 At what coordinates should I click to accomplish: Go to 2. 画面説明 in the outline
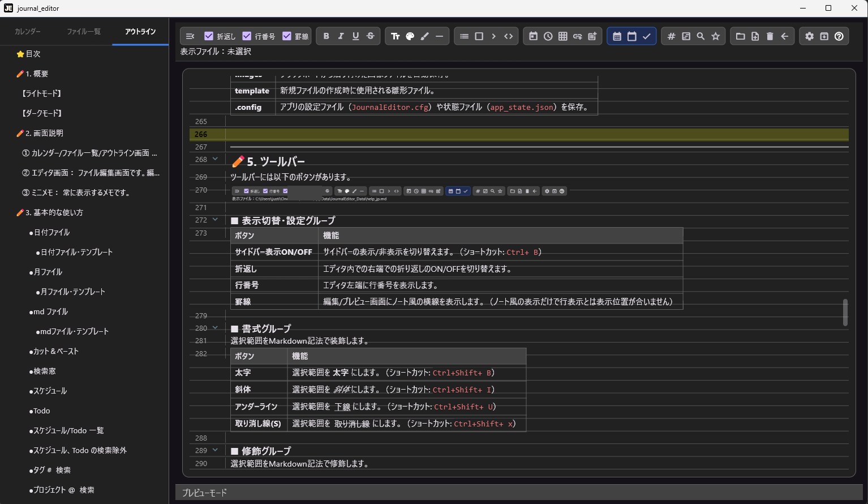coord(40,133)
